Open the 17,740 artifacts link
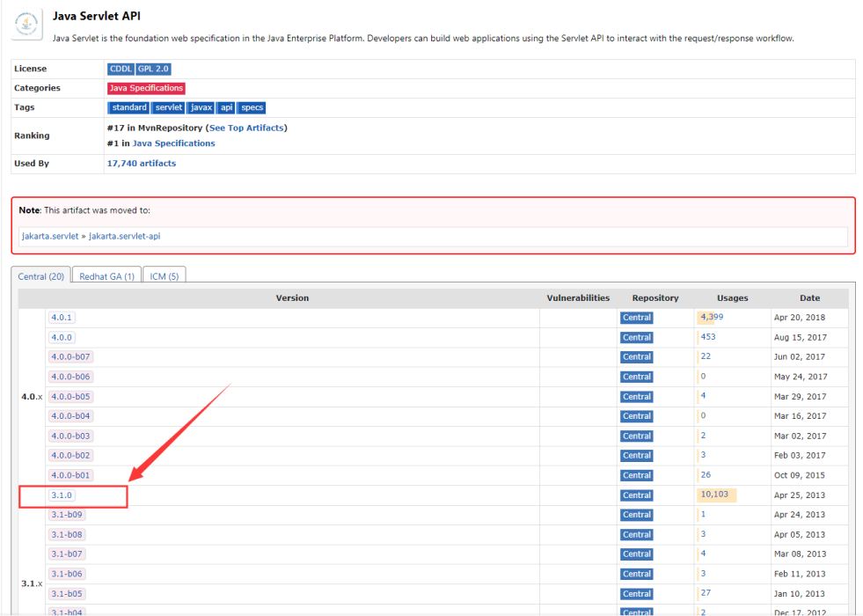This screenshot has height=616, width=863. coord(141,163)
